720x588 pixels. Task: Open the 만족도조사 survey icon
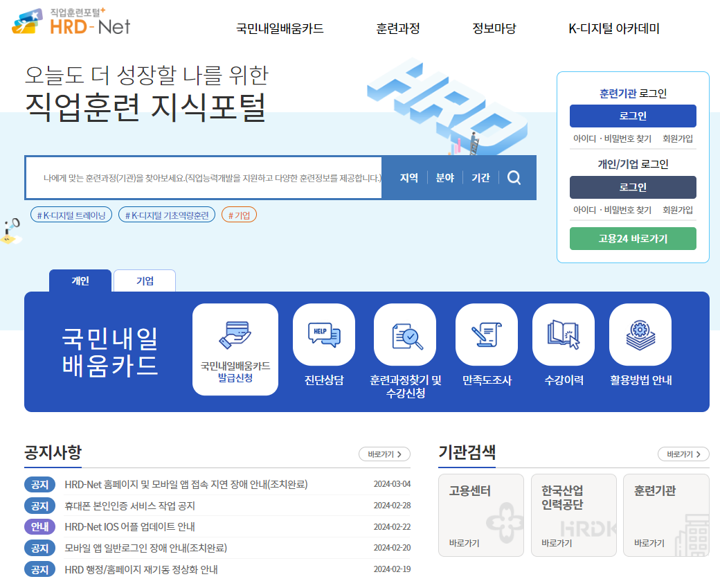pyautogui.click(x=487, y=335)
